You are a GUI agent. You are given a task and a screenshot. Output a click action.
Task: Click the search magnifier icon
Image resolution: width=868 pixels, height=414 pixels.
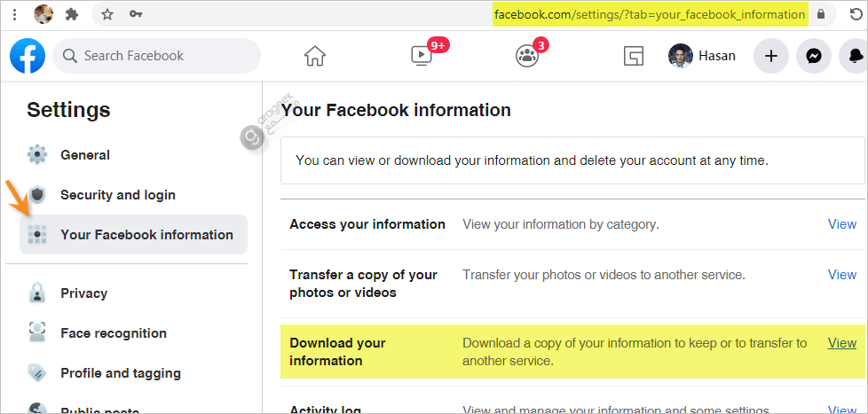(70, 56)
